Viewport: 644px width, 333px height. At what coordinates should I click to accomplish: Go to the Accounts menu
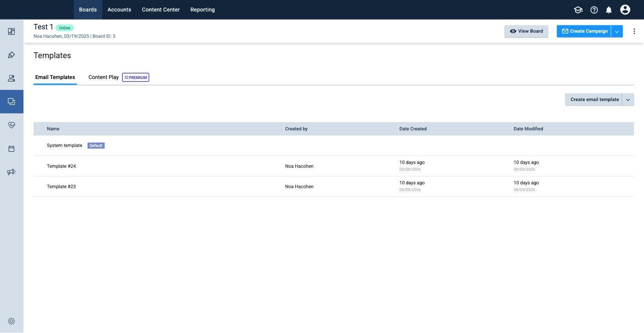click(x=119, y=9)
